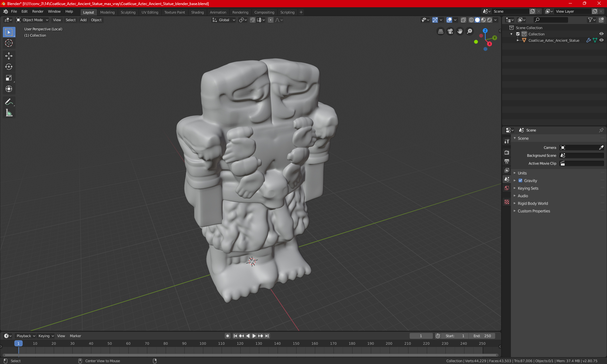Open the timeline Marker menu
This screenshot has width=607, height=364.
coord(75,336)
